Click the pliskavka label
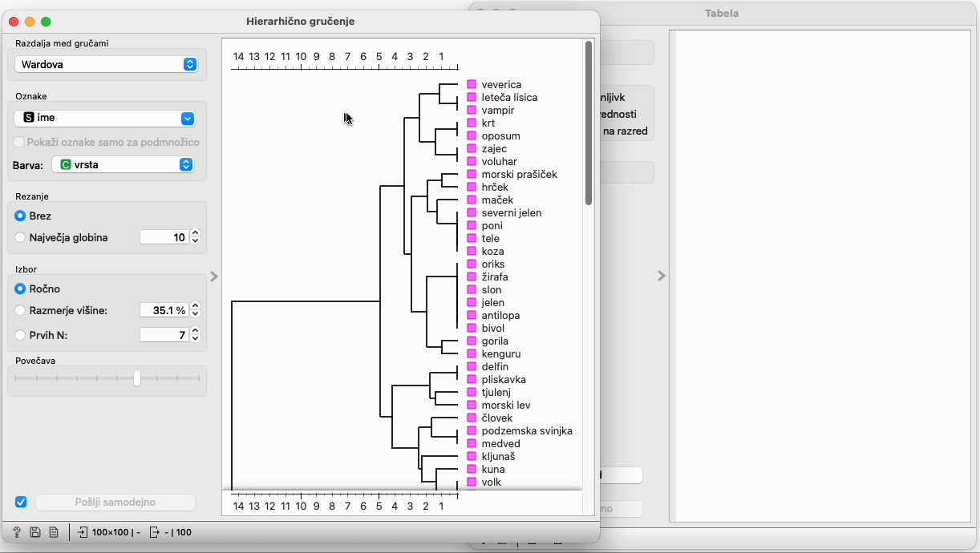Viewport: 980px width, 553px height. coord(504,379)
